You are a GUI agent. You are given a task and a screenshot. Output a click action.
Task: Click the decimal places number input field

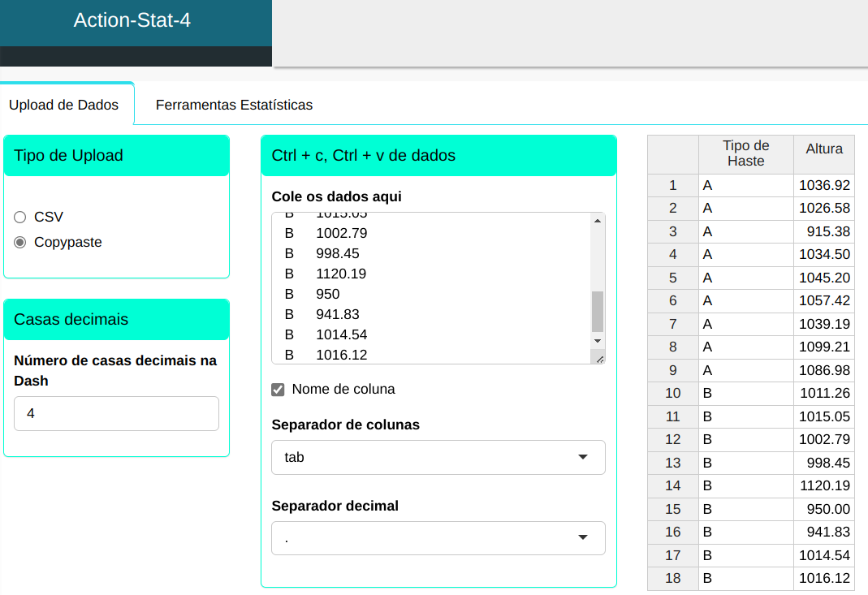116,413
